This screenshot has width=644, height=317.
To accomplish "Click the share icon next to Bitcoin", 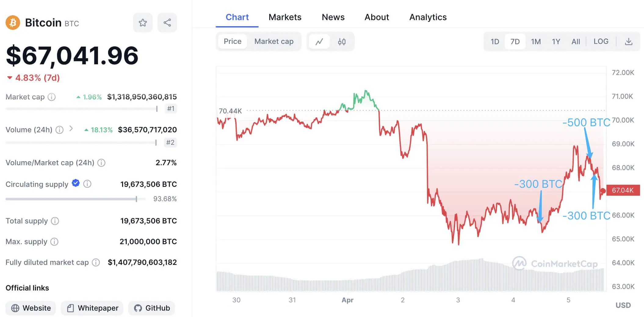I will [x=167, y=23].
